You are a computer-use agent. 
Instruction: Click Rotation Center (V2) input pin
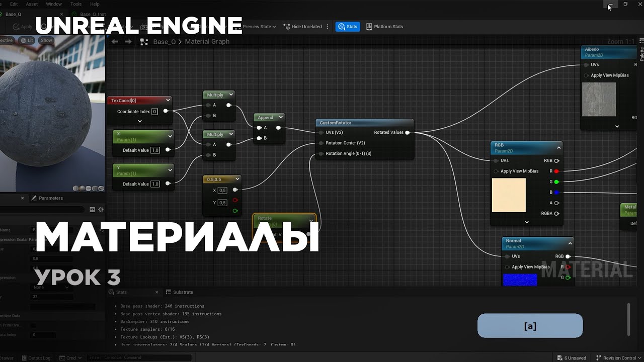(x=320, y=143)
